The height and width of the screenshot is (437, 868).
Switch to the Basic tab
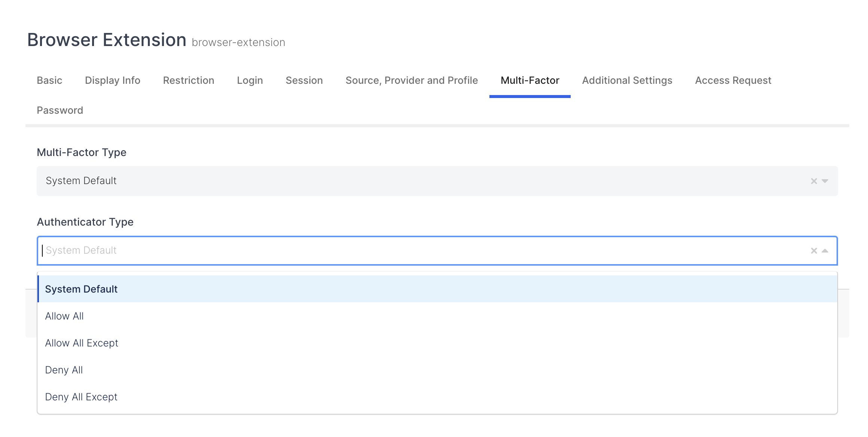49,80
